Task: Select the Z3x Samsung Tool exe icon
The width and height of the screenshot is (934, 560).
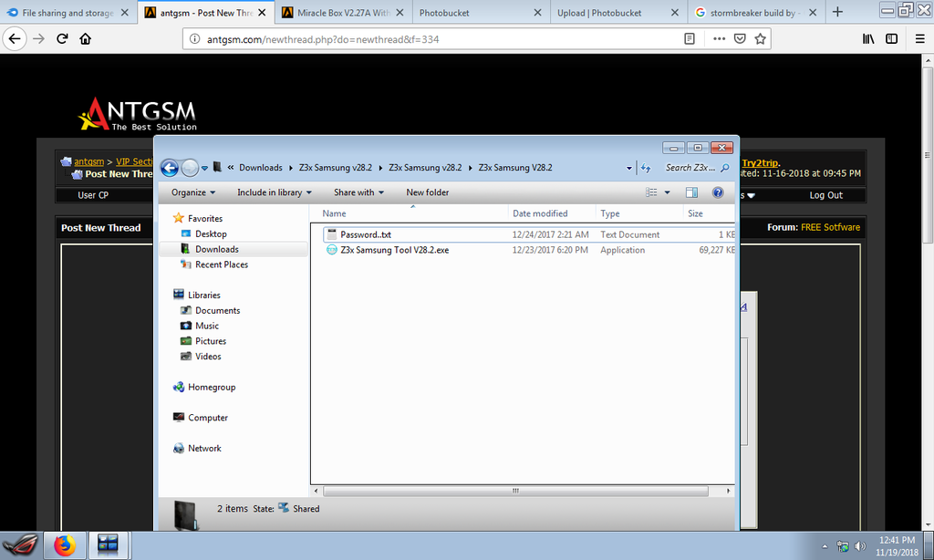Action: coord(332,250)
